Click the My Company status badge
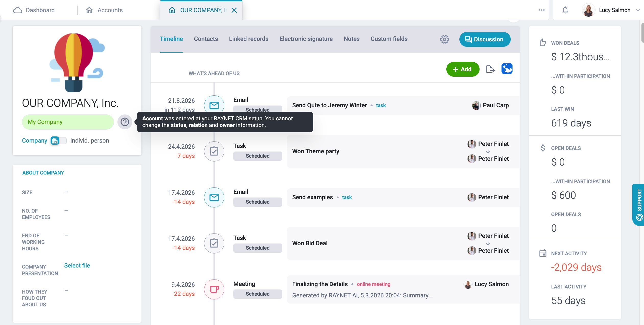The width and height of the screenshot is (644, 325). tap(68, 122)
